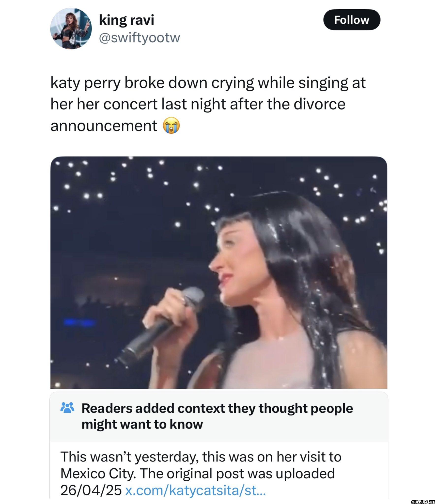Click the Follow button
The height and width of the screenshot is (504, 436).
tap(351, 20)
